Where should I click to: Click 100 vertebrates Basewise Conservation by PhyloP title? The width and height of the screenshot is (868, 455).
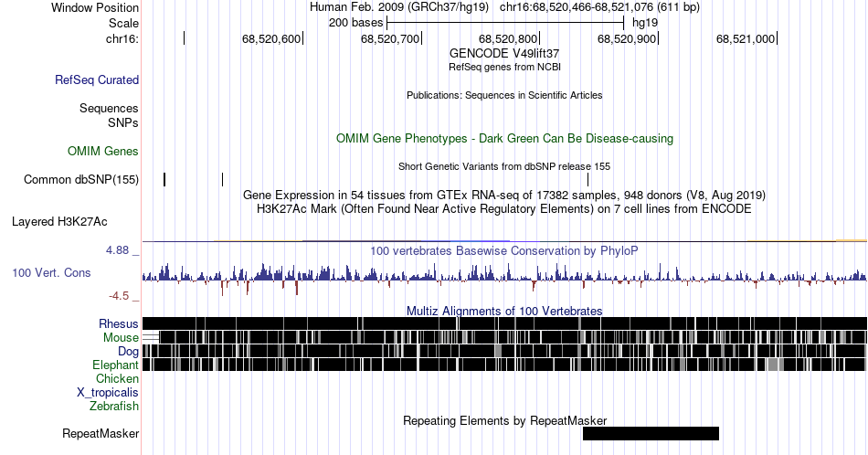(504, 250)
